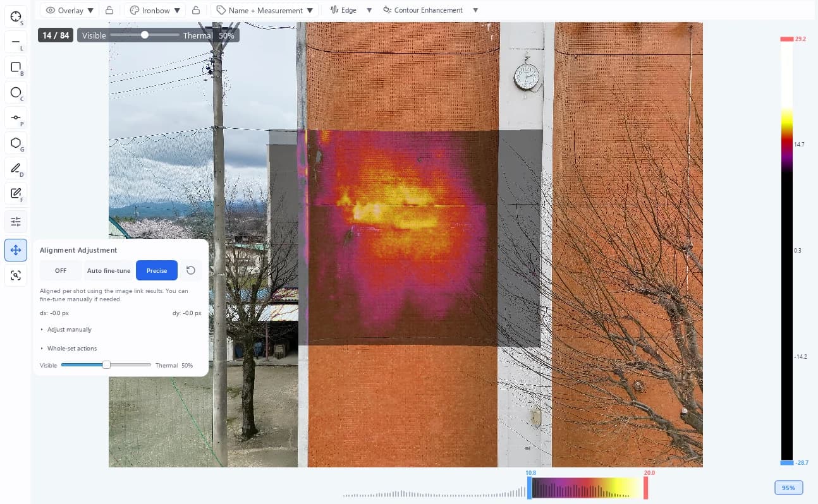The width and height of the screenshot is (818, 504).
Task: Select the Line measurement tool (L)
Action: [16, 42]
